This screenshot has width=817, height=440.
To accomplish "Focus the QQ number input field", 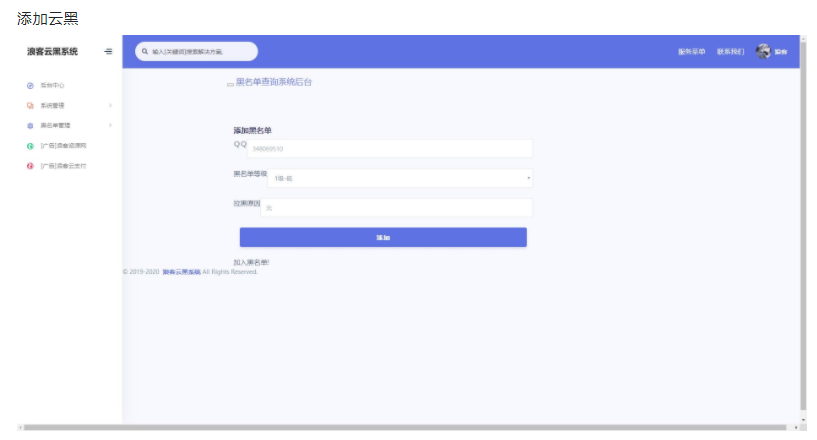I will [389, 149].
